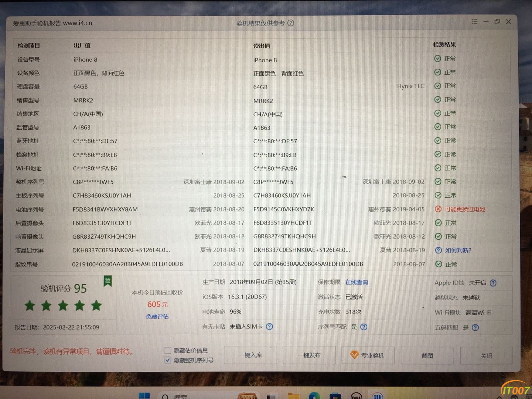
Task: Open the 爱思助手 icon on taskbar
Action: (x=377, y=396)
